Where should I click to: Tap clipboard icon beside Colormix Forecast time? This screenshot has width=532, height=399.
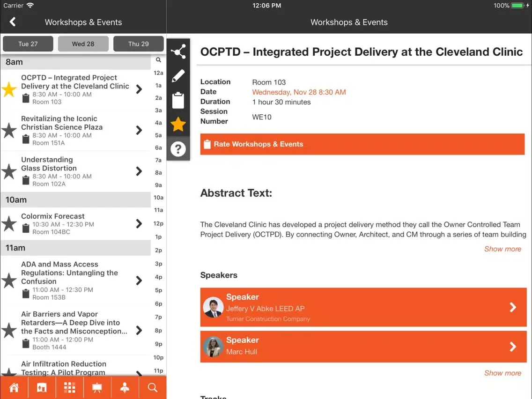pos(26,228)
